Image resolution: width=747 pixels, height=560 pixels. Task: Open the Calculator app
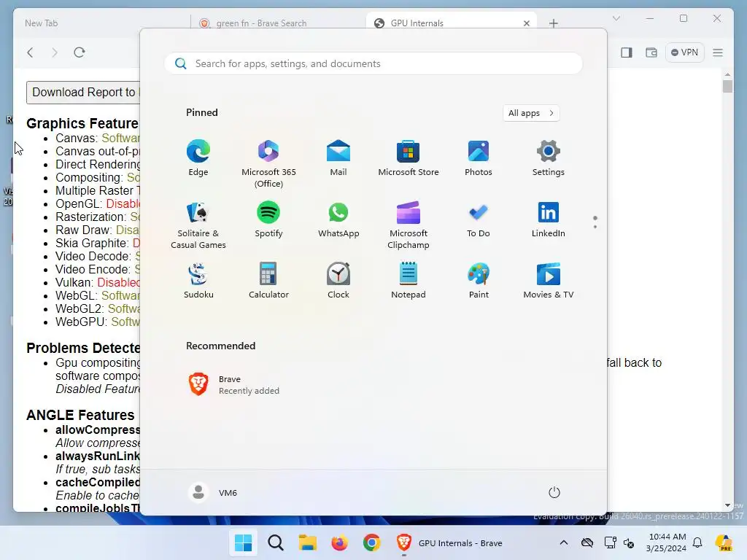pyautogui.click(x=268, y=281)
